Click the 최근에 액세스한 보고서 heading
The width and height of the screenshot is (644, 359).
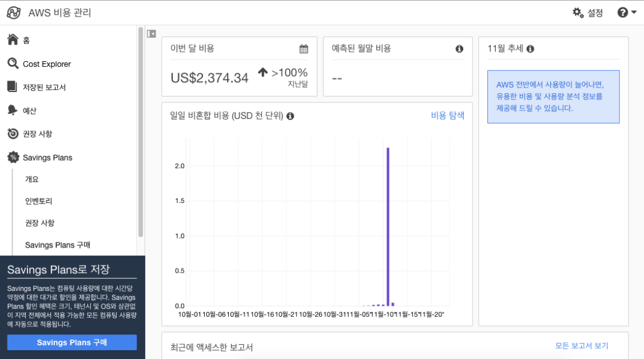tap(212, 347)
